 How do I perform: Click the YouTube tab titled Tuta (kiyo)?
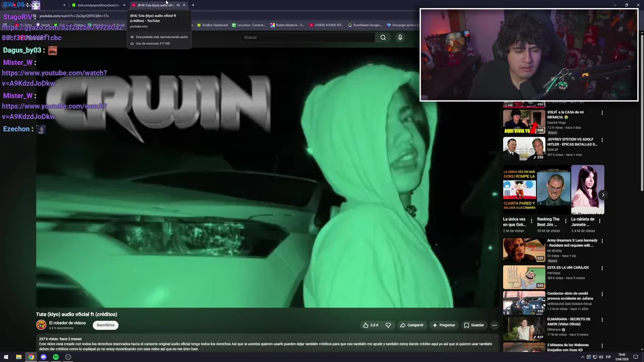[x=155, y=5]
